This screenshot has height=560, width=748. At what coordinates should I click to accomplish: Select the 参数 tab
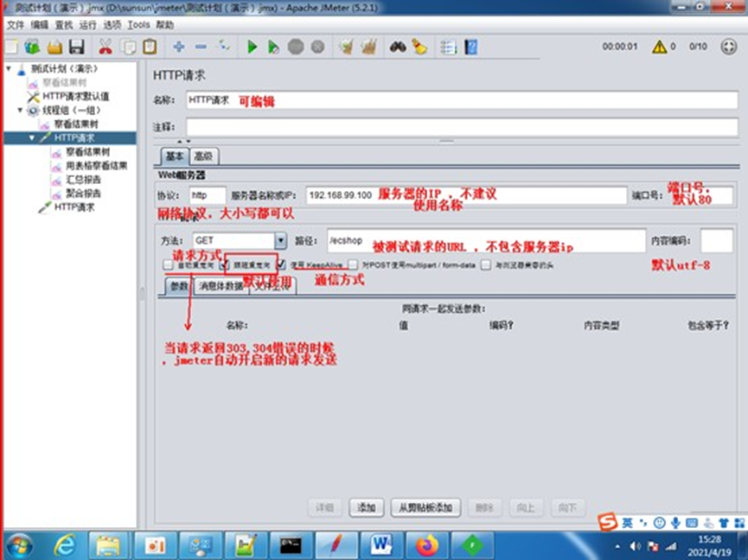click(x=179, y=286)
